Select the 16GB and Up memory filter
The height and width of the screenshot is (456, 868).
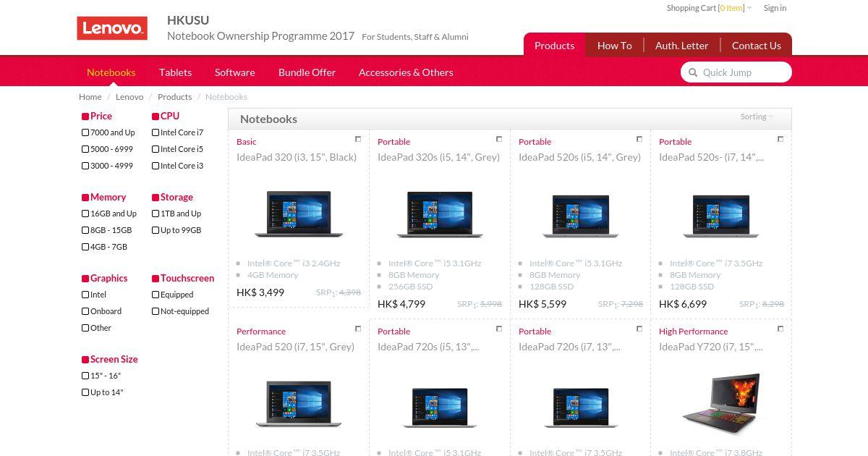click(x=85, y=214)
